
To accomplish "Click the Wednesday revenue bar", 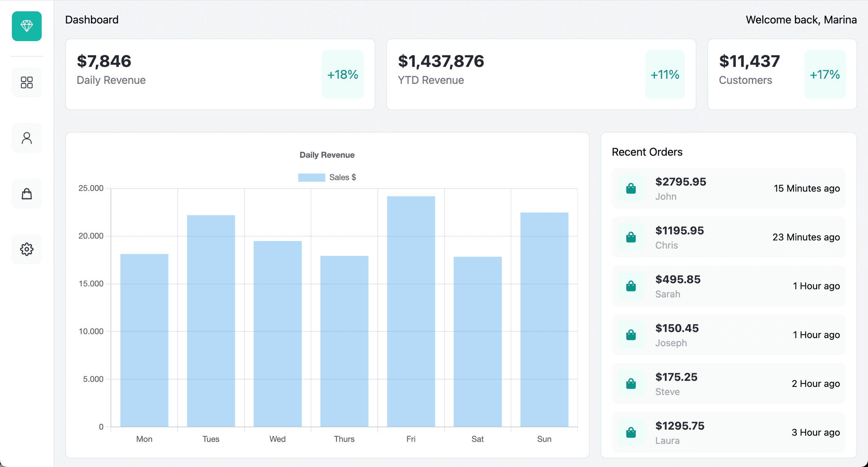I will click(x=278, y=334).
